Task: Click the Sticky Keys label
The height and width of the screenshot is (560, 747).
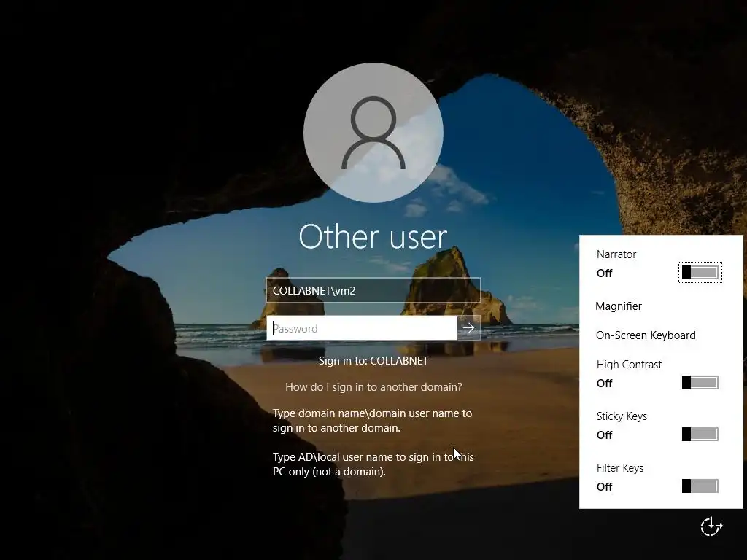Action: [x=622, y=416]
